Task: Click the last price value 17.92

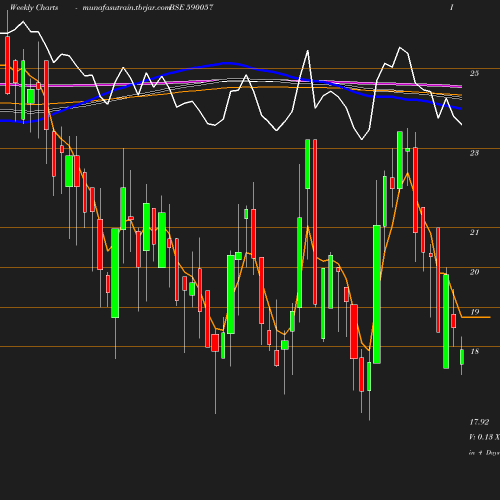Action: point(479,422)
